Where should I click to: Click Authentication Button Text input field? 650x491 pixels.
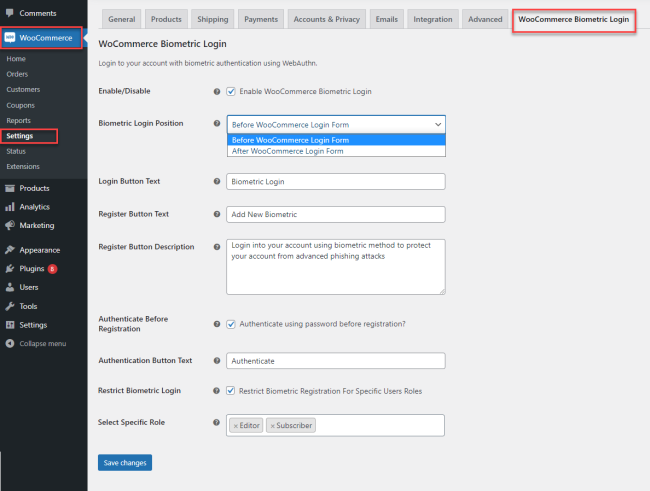point(336,361)
